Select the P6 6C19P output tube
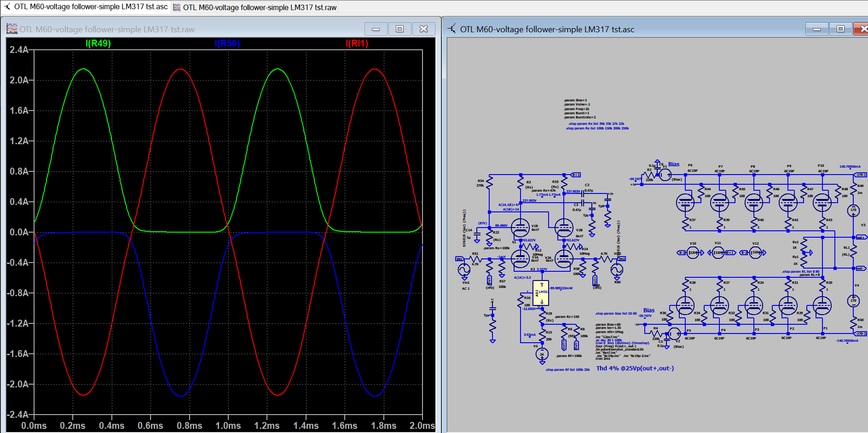Screen dimensions: 868x433 point(685,202)
